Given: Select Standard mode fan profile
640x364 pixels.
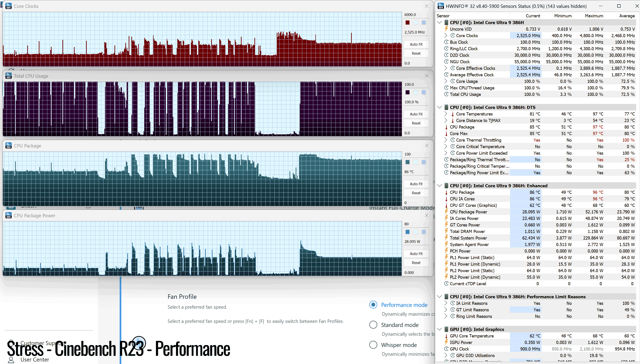Looking at the screenshot, I should [x=373, y=325].
